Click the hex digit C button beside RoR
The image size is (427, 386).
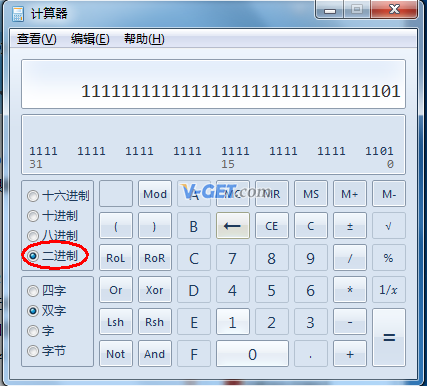click(194, 258)
